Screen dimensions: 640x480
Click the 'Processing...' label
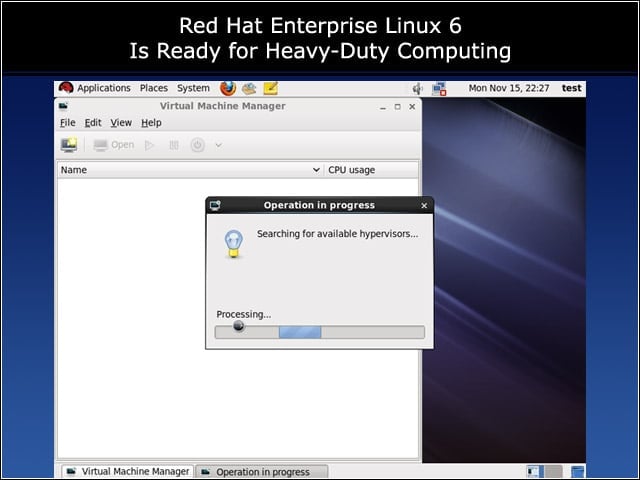(244, 314)
